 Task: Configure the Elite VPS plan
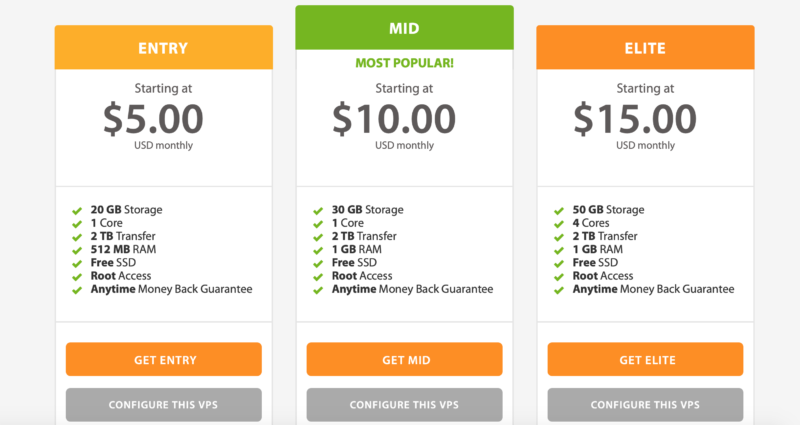pyautogui.click(x=645, y=405)
